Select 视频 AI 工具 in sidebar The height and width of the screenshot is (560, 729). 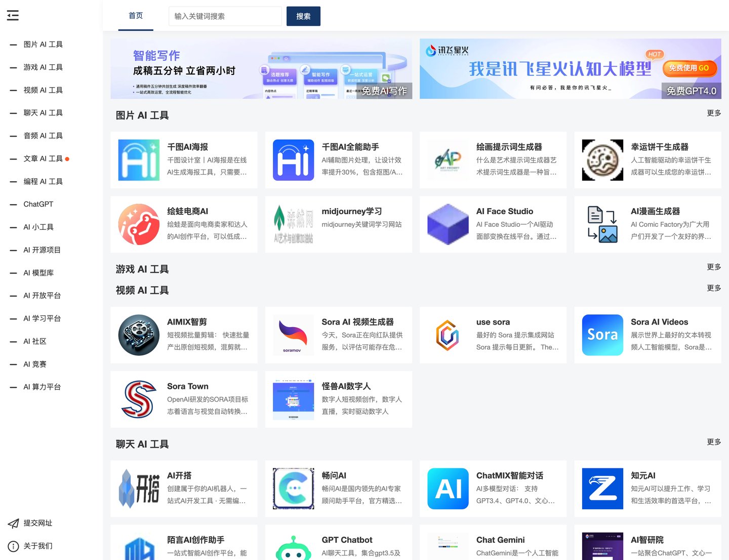[43, 90]
